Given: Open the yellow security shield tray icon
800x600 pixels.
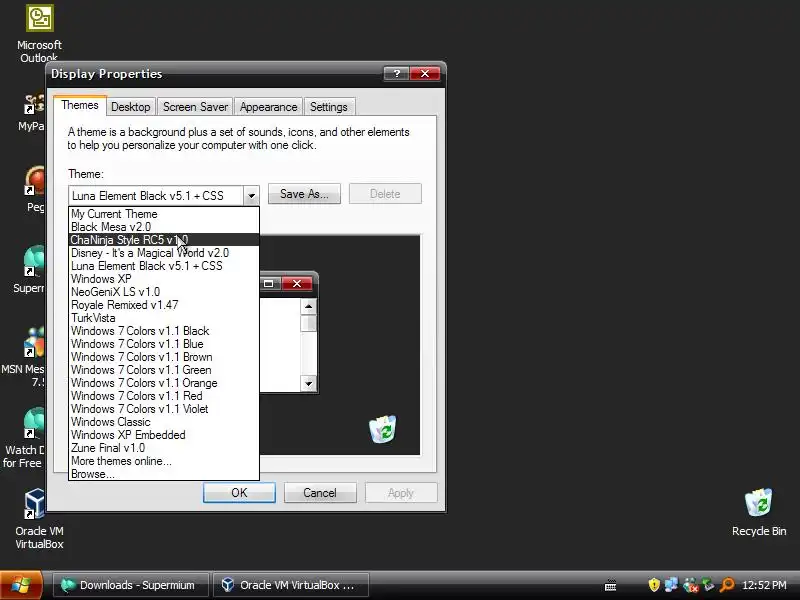Looking at the screenshot, I should click(x=654, y=585).
